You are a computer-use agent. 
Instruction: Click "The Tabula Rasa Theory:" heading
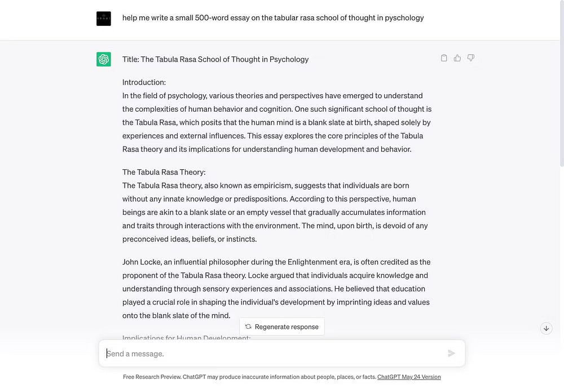[164, 172]
